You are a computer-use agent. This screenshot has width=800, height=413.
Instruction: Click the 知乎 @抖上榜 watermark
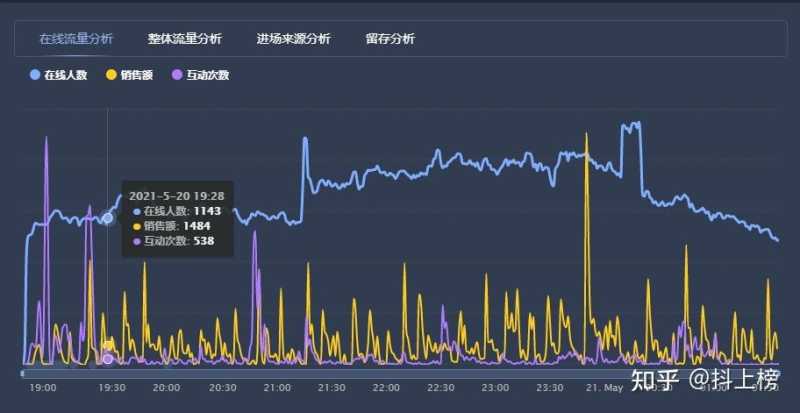704,379
